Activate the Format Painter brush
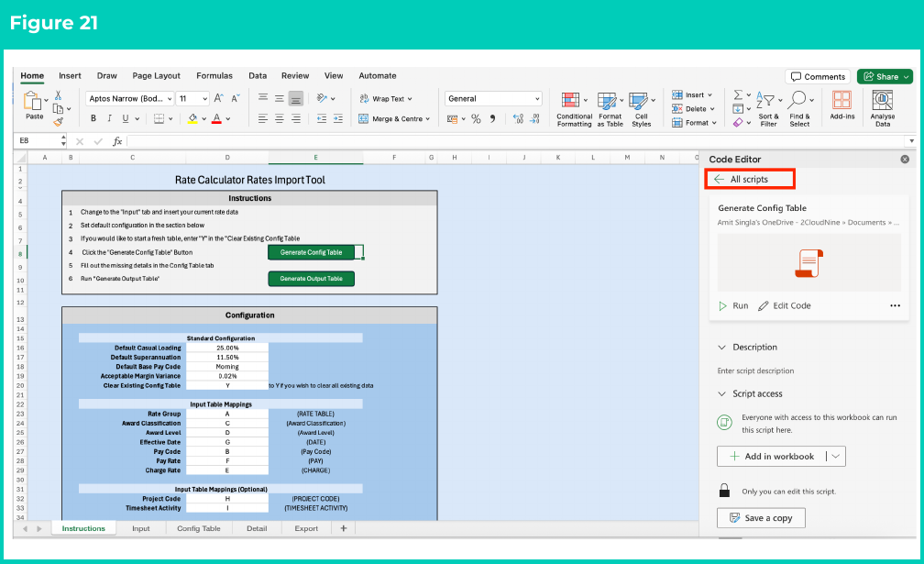924x564 pixels. pos(58,122)
